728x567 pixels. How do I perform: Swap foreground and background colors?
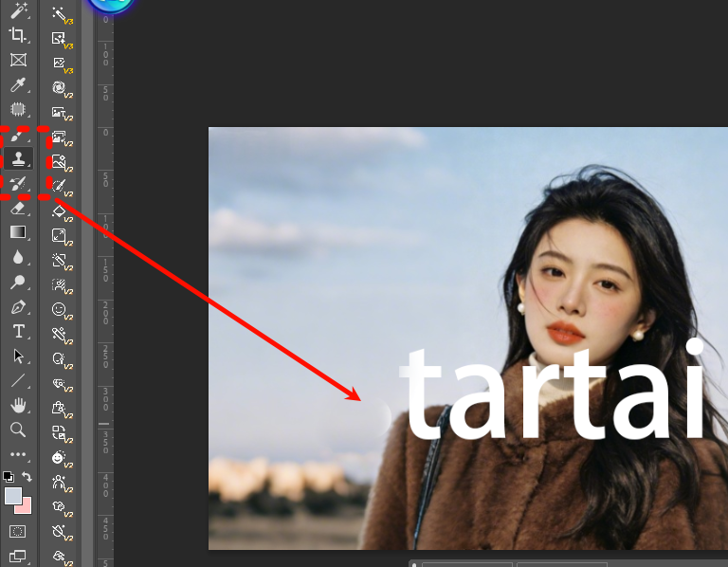[27, 477]
